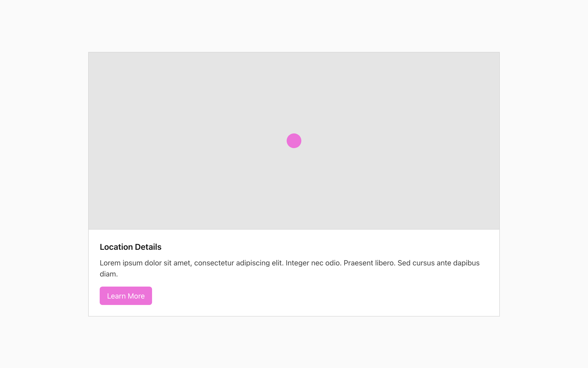Click the Lorem ipsum description paragraph
Viewport: 588px width, 368px height.
pyautogui.click(x=290, y=268)
